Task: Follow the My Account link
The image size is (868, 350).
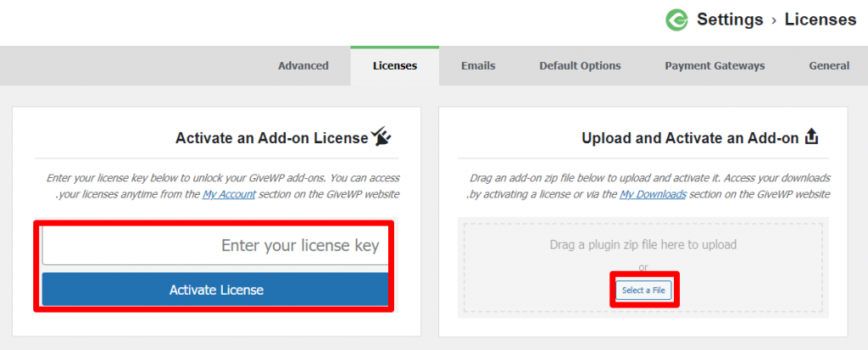Action: [229, 195]
